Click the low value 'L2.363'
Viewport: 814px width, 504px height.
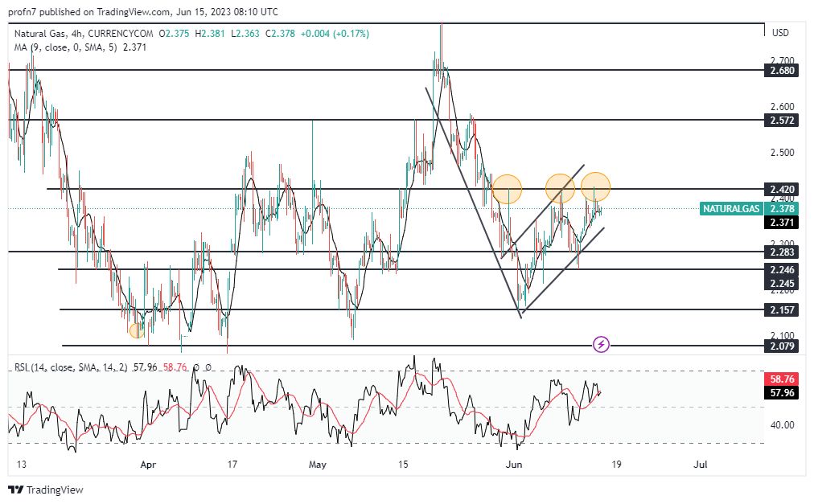click(x=245, y=34)
